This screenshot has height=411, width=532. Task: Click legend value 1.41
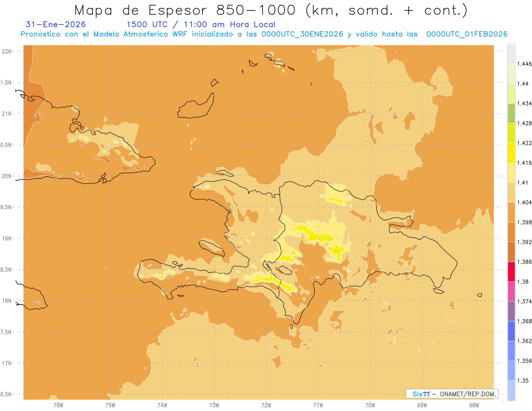(x=523, y=183)
